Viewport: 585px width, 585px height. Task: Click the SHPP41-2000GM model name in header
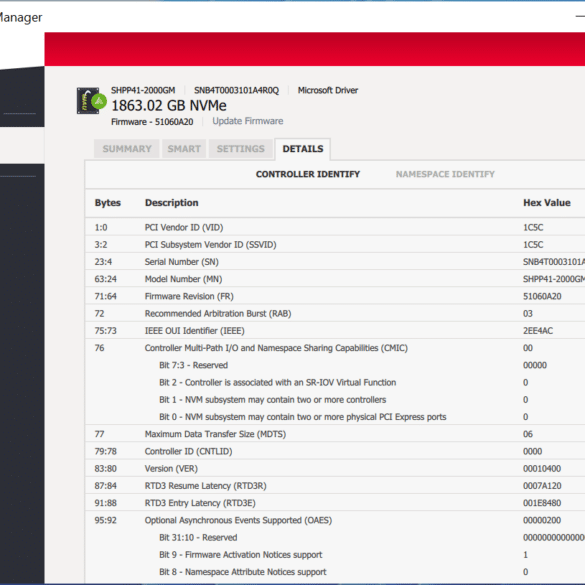[143, 90]
